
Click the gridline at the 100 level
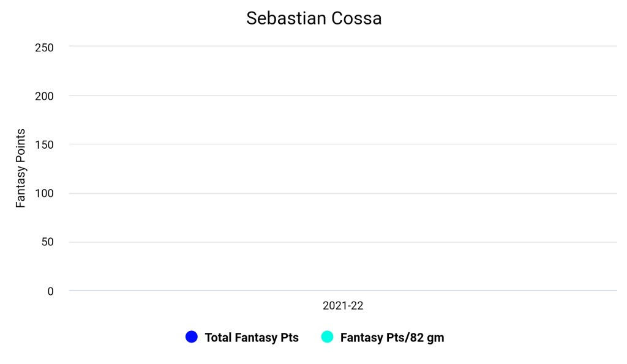tap(343, 193)
